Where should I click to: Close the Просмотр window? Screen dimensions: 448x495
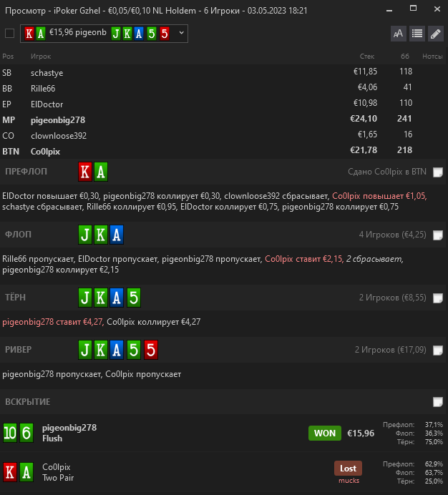point(437,9)
